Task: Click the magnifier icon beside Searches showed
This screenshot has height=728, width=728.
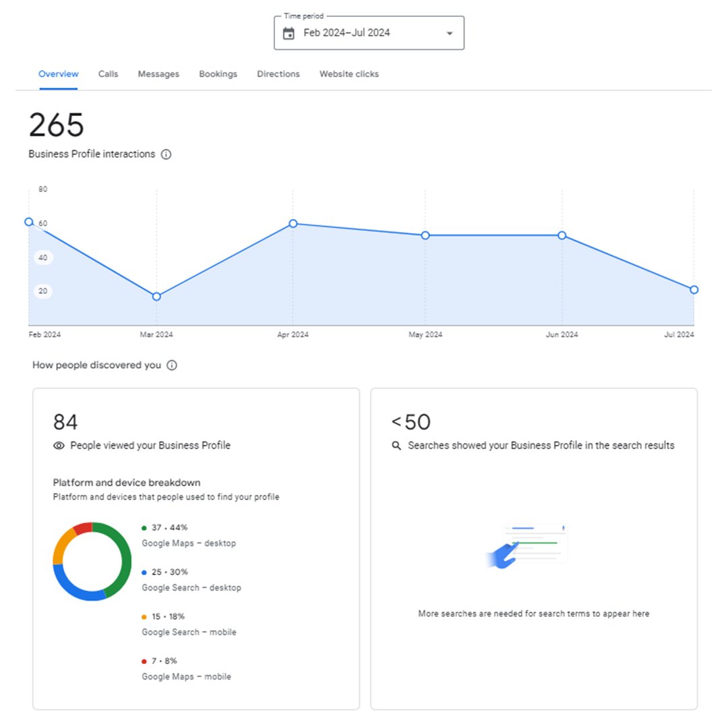Action: [396, 446]
